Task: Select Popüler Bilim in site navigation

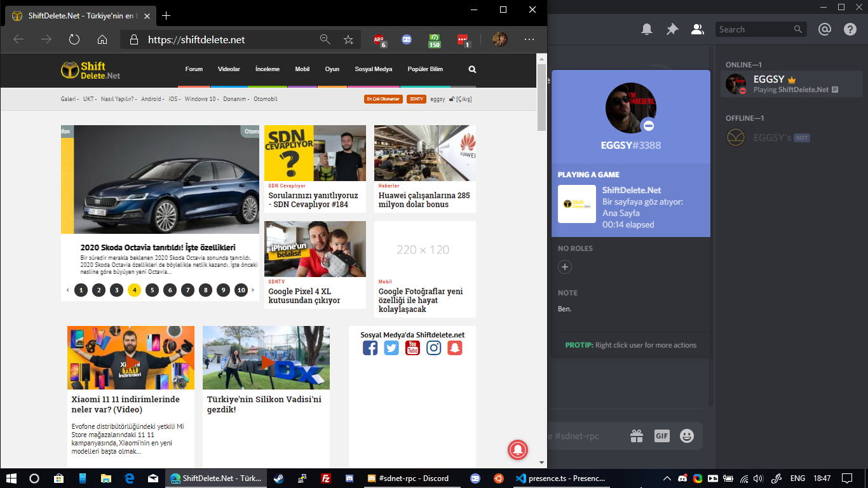Action: 425,69
